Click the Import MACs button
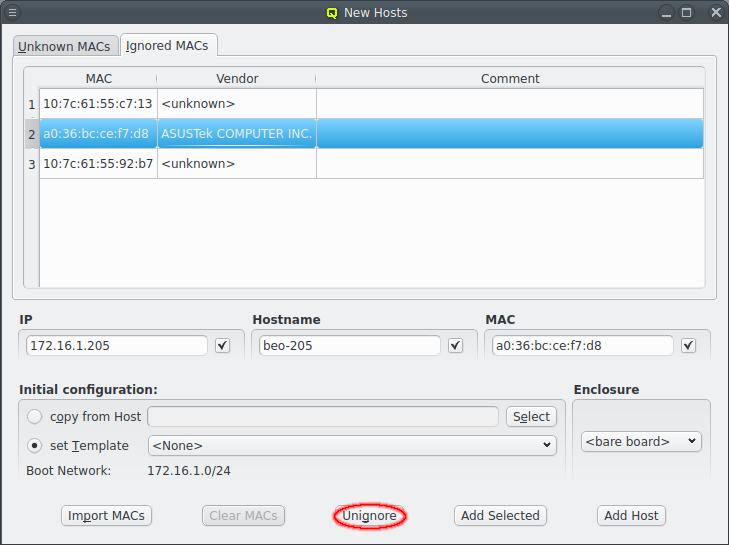729x545 pixels. tap(106, 516)
